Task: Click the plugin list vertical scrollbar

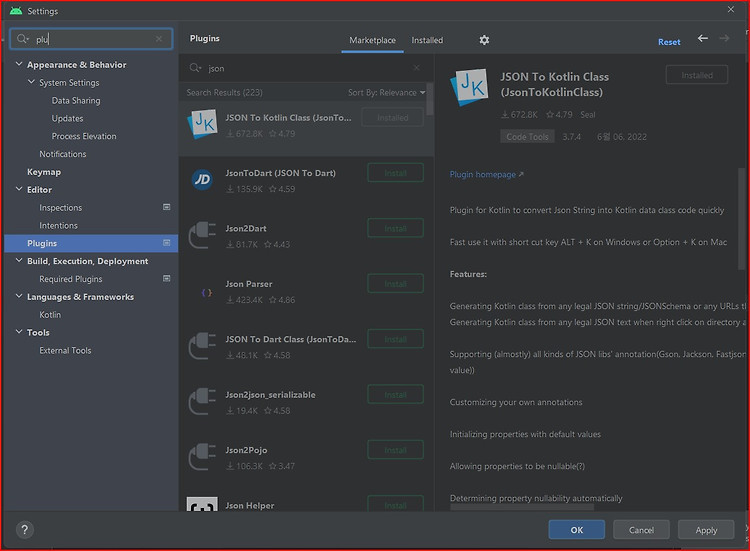Action: pos(430,99)
